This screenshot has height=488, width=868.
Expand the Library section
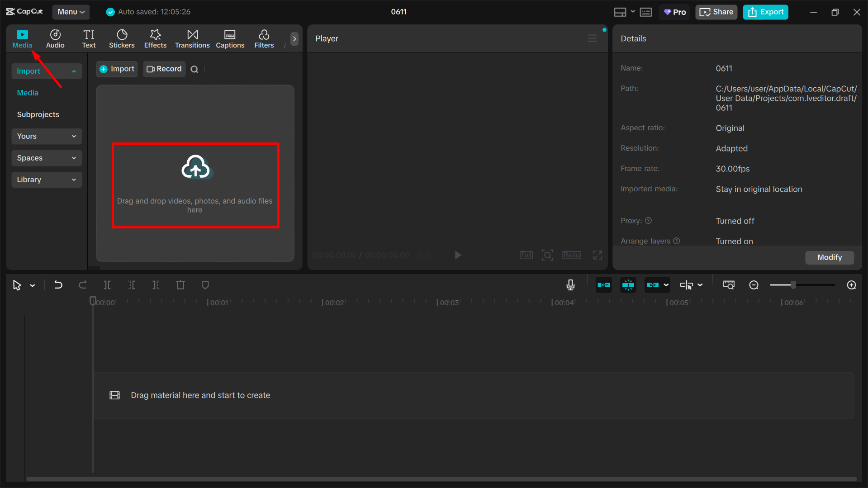coord(46,180)
